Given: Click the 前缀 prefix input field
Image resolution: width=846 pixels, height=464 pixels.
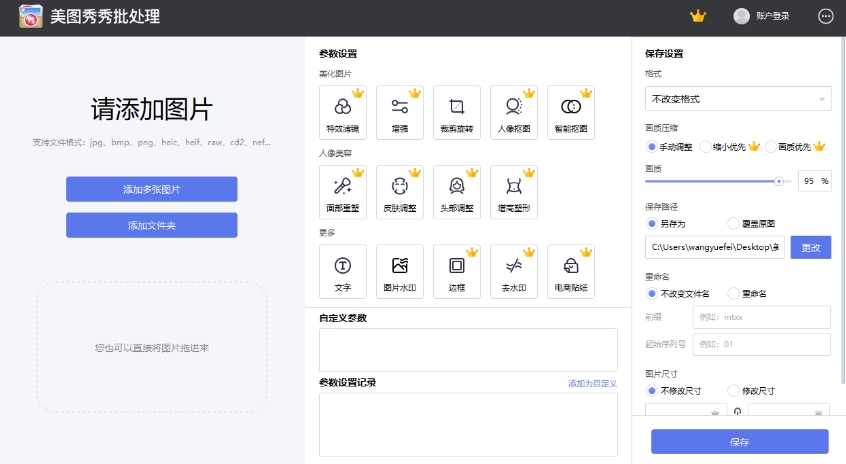Looking at the screenshot, I should (761, 317).
